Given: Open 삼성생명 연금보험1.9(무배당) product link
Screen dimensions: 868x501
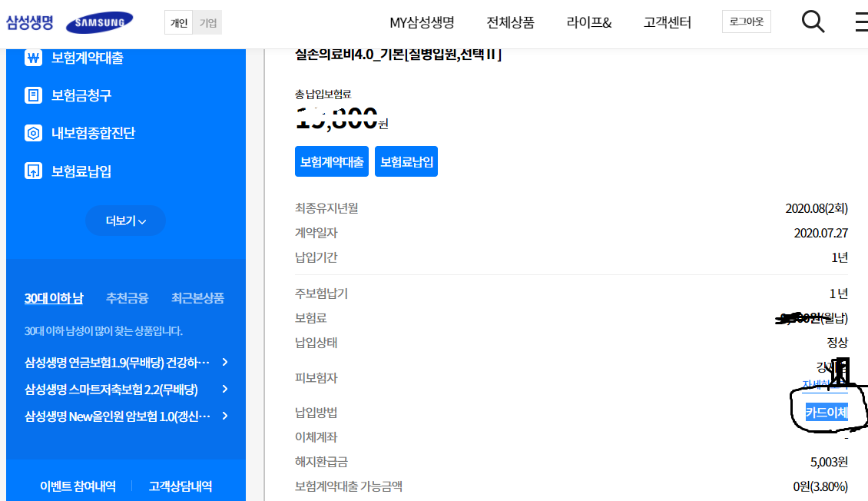Looking at the screenshot, I should coord(117,363).
